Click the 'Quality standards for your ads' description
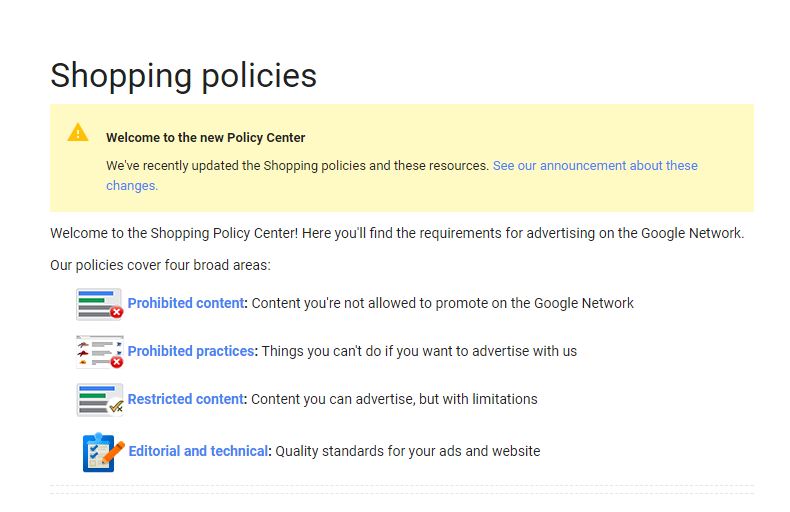 click(x=408, y=451)
